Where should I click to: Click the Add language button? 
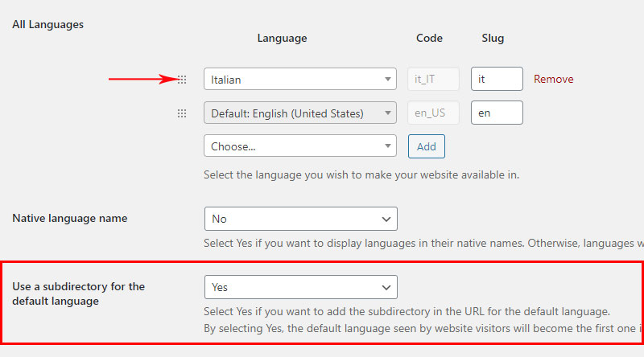pyautogui.click(x=427, y=146)
